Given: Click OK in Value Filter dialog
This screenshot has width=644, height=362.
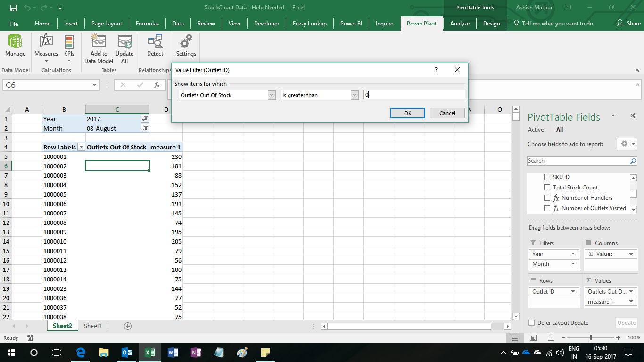Looking at the screenshot, I should tap(408, 113).
